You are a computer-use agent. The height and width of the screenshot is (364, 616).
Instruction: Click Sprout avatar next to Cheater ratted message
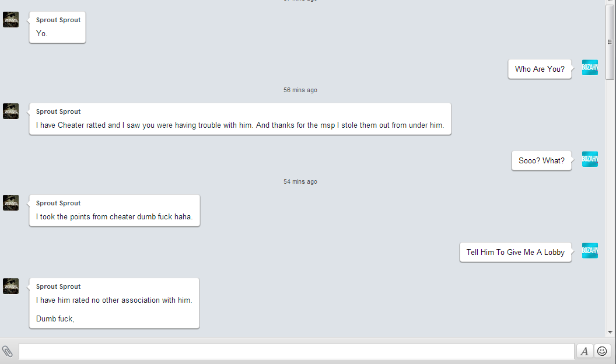[10, 111]
